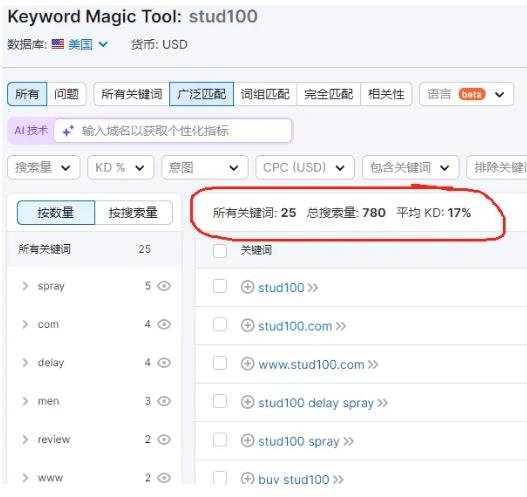Select the 所有关键词 25 group row
527x497 pixels.
[x=94, y=249]
